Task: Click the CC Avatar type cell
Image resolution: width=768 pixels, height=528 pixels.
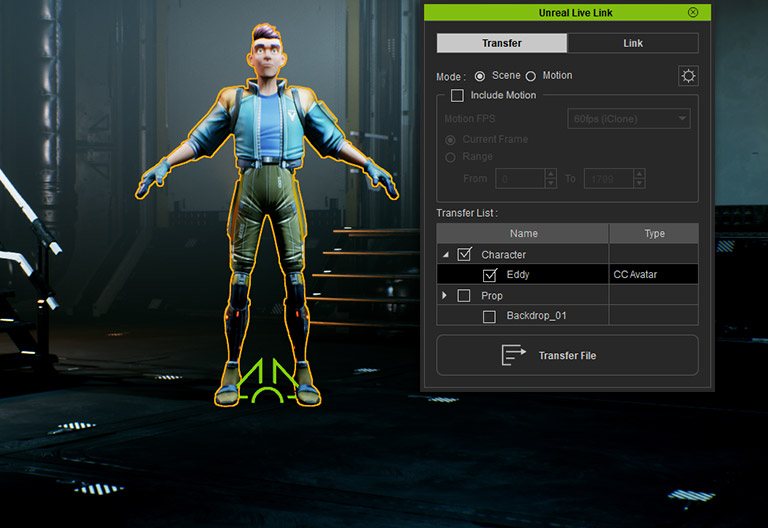Action: [x=653, y=274]
